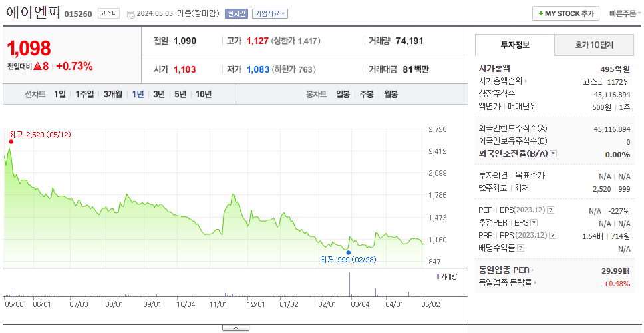This screenshot has width=644, height=333.
Task: Switch to the 투자정보 tab
Action: coord(515,45)
